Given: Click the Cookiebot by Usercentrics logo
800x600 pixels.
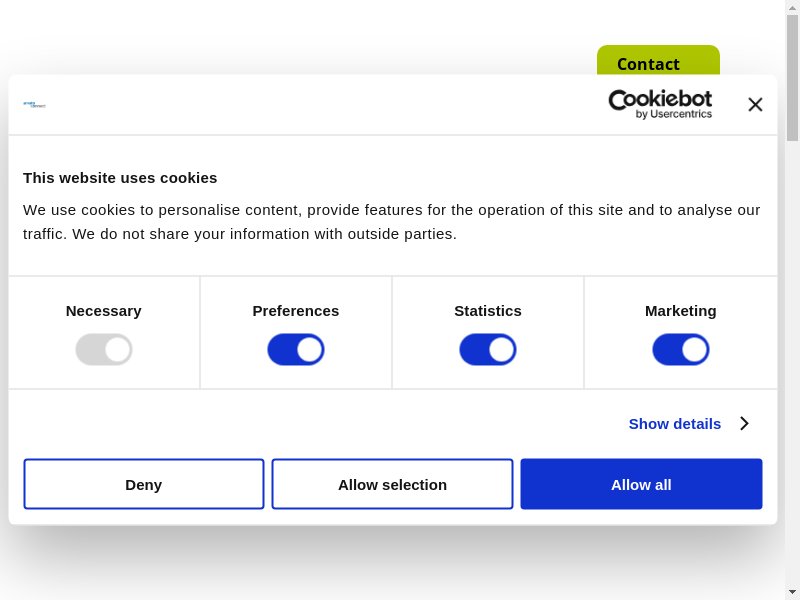Looking at the screenshot, I should (x=660, y=104).
